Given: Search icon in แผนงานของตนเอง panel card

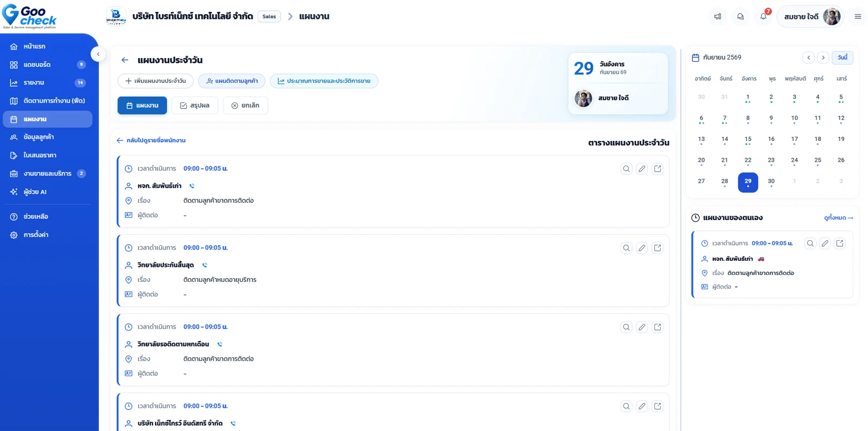Looking at the screenshot, I should (810, 243).
